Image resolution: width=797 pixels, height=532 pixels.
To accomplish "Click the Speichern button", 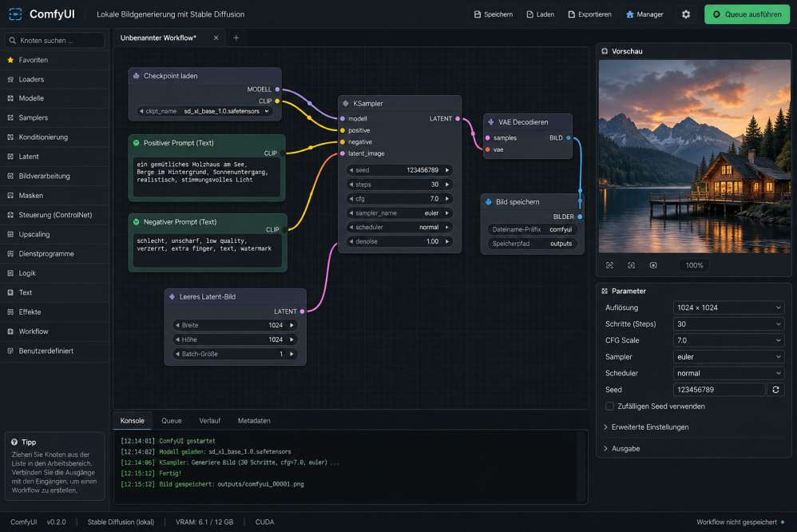I will 493,14.
